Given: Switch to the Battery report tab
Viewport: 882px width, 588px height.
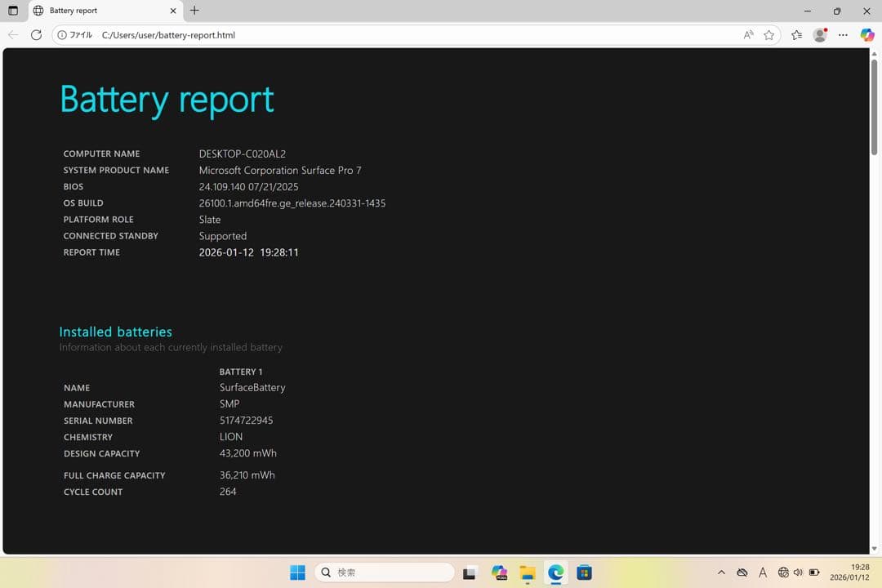Looking at the screenshot, I should click(x=98, y=11).
